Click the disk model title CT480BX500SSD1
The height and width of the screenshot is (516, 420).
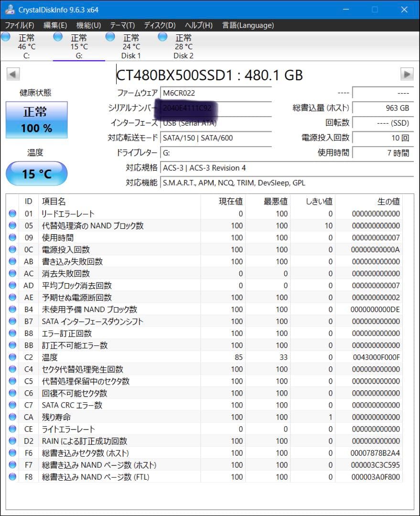point(209,75)
